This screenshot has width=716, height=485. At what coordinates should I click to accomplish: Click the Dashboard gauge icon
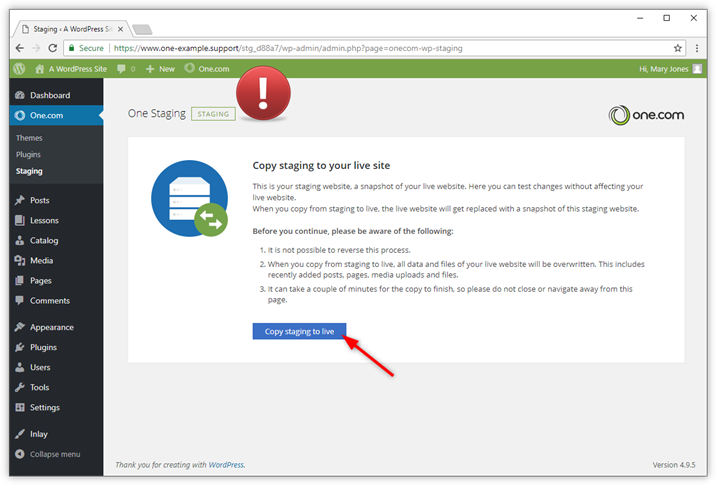[20, 95]
